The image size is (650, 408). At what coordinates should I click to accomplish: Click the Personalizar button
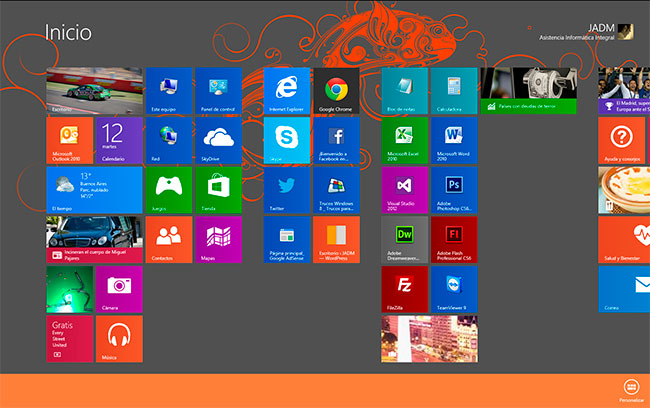click(631, 391)
